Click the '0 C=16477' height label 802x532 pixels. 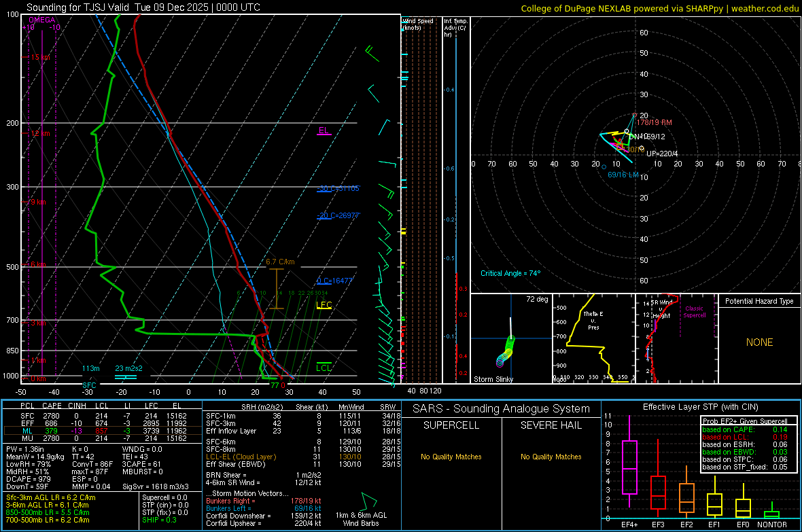pyautogui.click(x=334, y=281)
